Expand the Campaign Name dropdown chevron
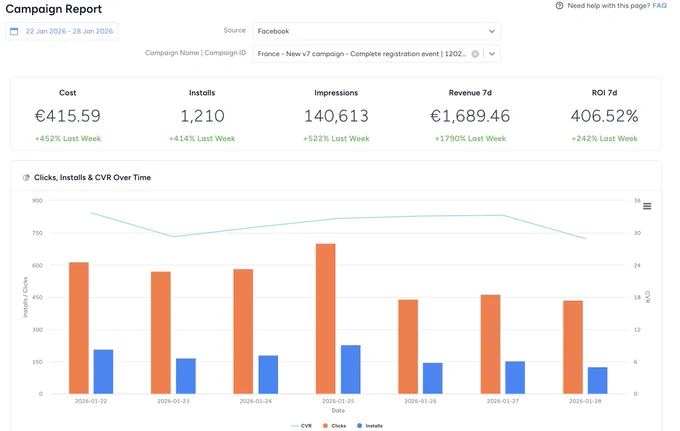This screenshot has height=431, width=680. point(492,54)
